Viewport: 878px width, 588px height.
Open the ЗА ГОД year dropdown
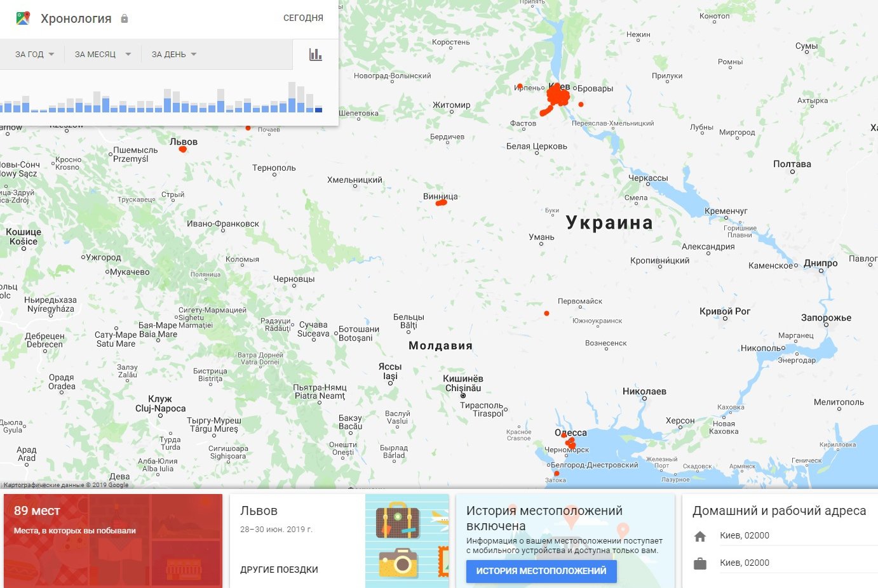click(x=34, y=55)
